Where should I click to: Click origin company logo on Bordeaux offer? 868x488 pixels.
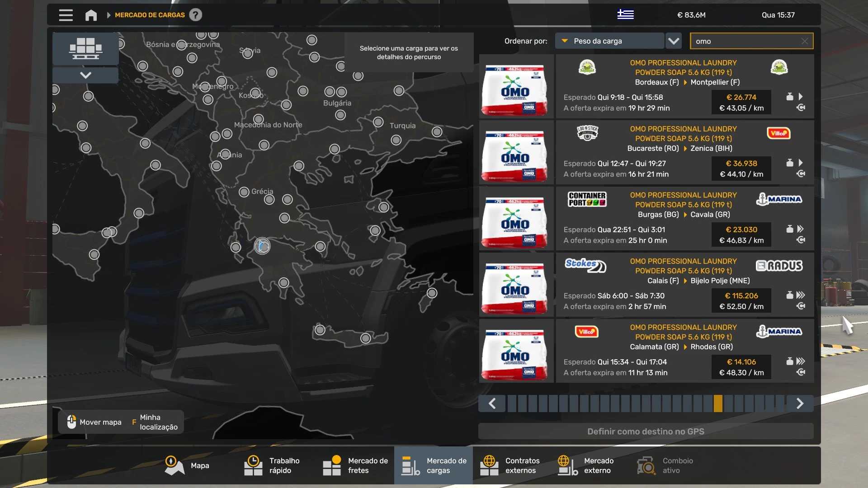pos(587,68)
